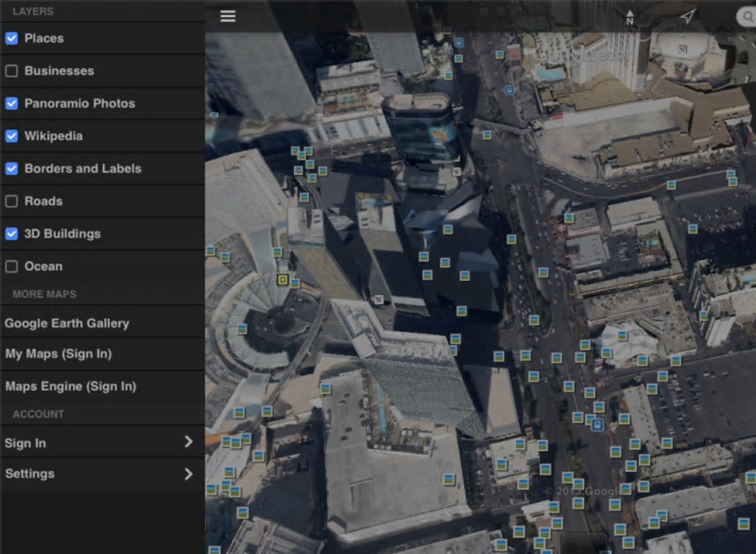Open Maps Engine (Sign In)
This screenshot has height=554, width=756.
point(70,386)
